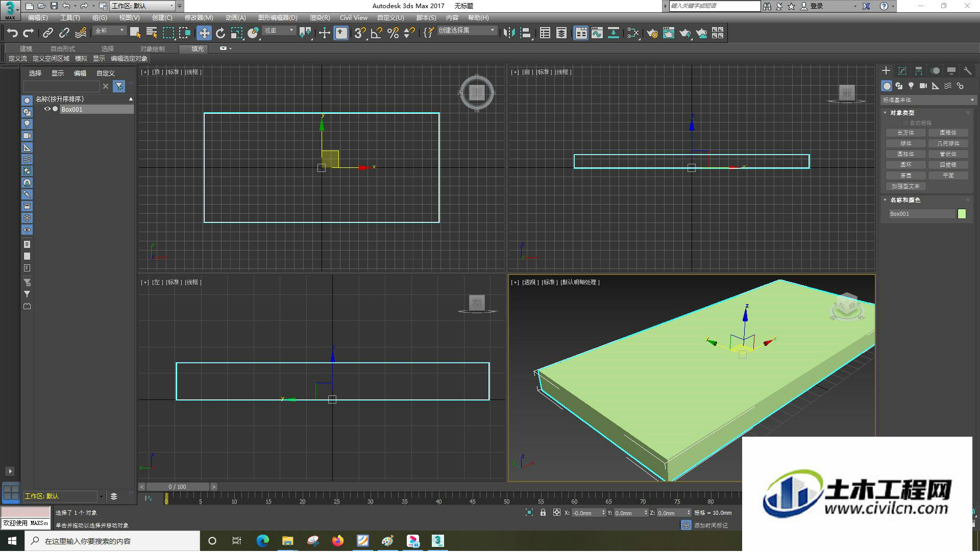The image size is (980, 552).
Task: Select the Bind to Space Warp tool
Action: pos(81,33)
